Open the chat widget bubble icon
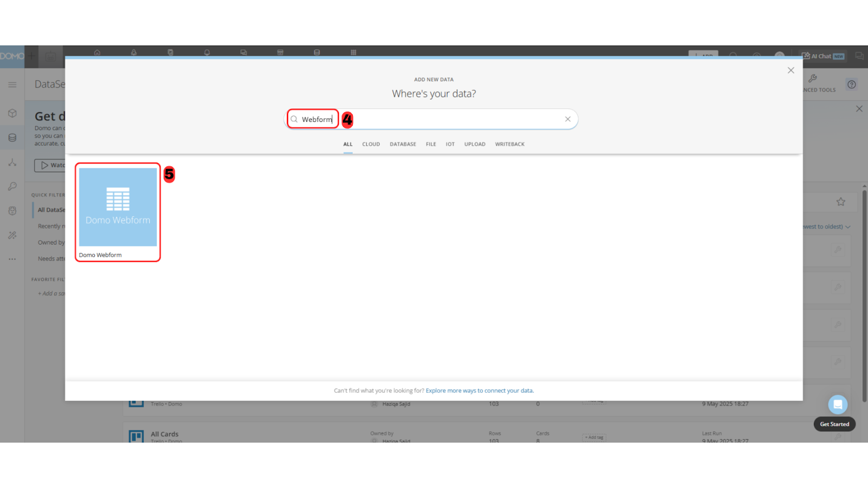The height and width of the screenshot is (488, 868). (x=838, y=404)
